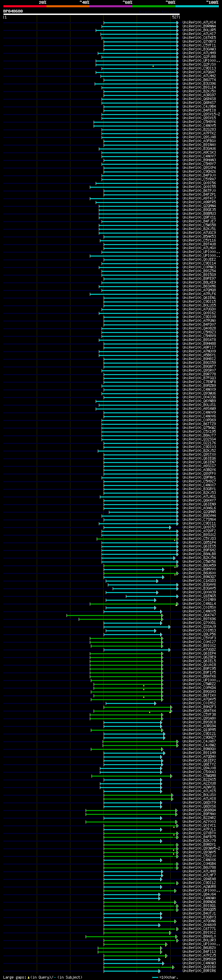This screenshot has width=222, height=980.
Task: Open the UniRef100_C4N1L4 entry
Action: [x=199, y=604]
